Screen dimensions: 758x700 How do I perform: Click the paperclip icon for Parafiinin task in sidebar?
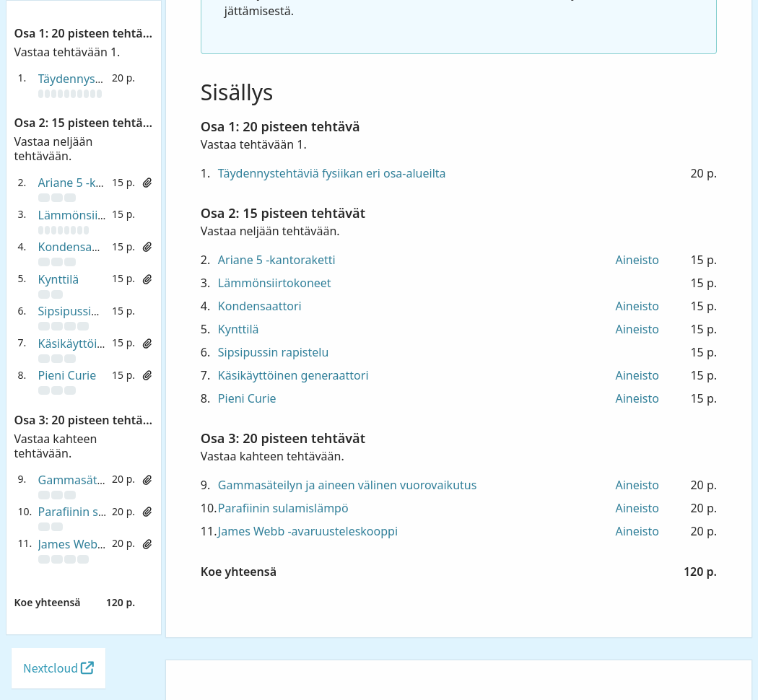pyautogui.click(x=147, y=512)
